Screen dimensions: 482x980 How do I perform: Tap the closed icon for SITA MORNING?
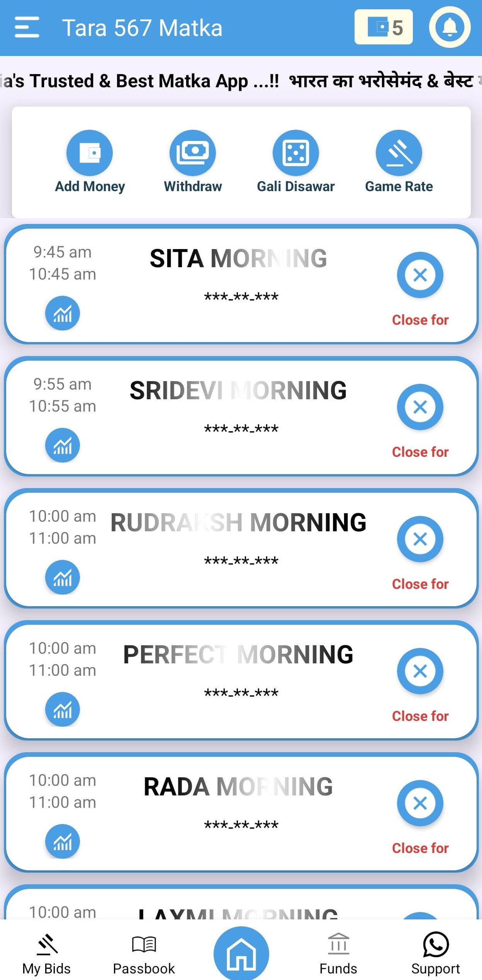[x=420, y=275]
